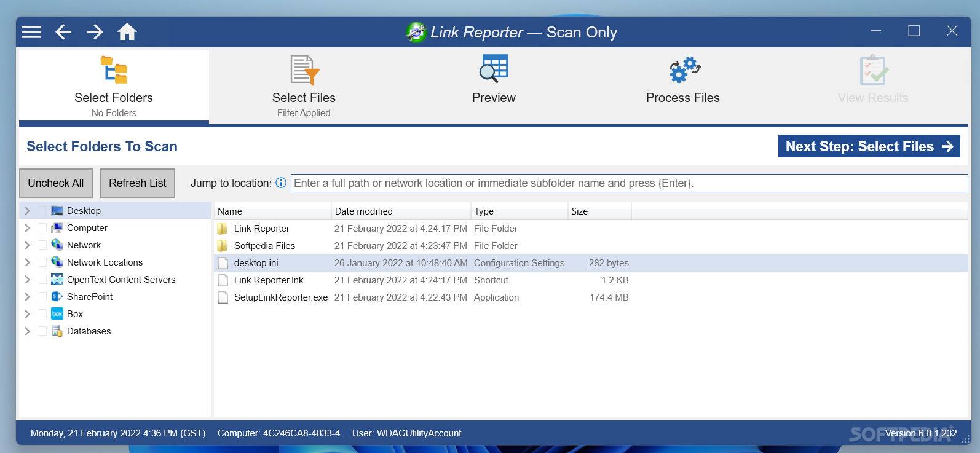Screen dimensions: 980x453
Task: Go back with the left arrow
Action: coord(63,32)
